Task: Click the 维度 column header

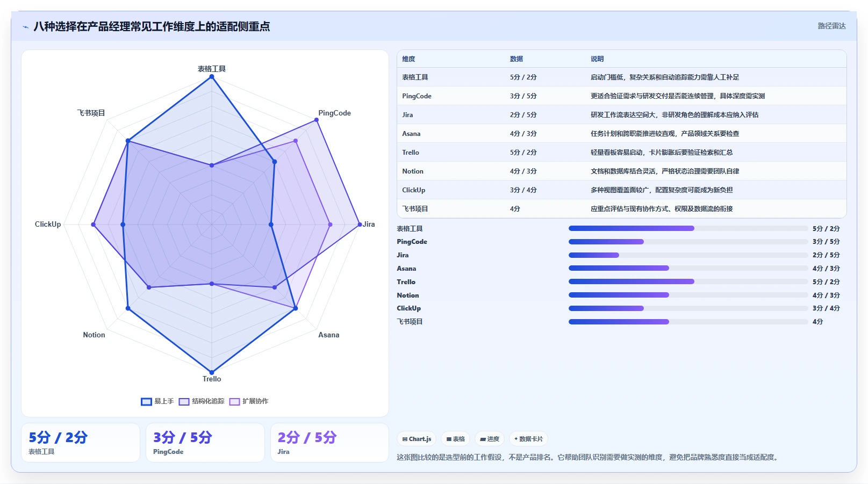Action: pos(408,59)
